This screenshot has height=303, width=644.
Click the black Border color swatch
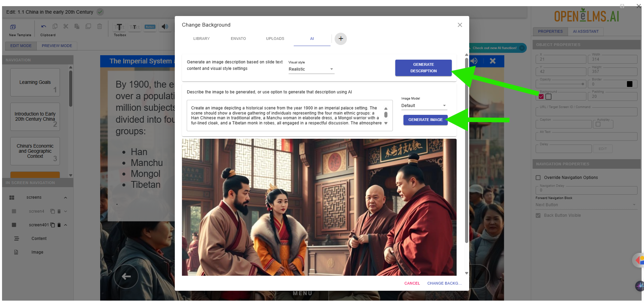click(629, 84)
